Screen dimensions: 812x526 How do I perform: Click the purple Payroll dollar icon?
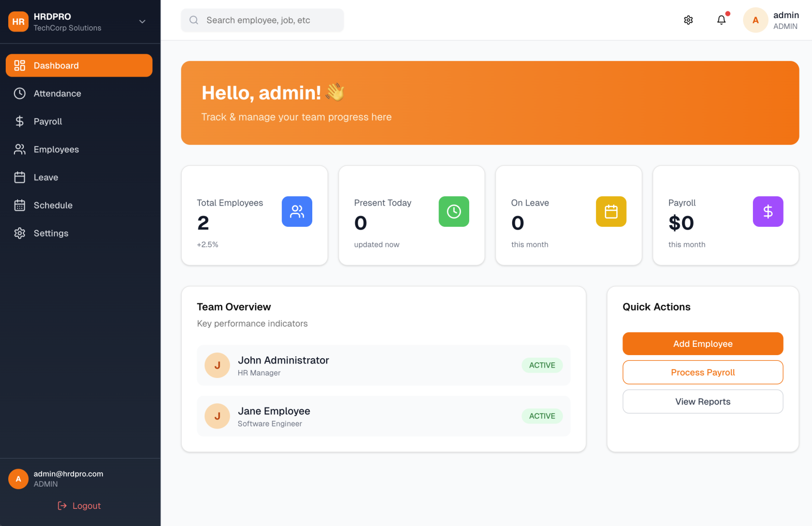[767, 211]
